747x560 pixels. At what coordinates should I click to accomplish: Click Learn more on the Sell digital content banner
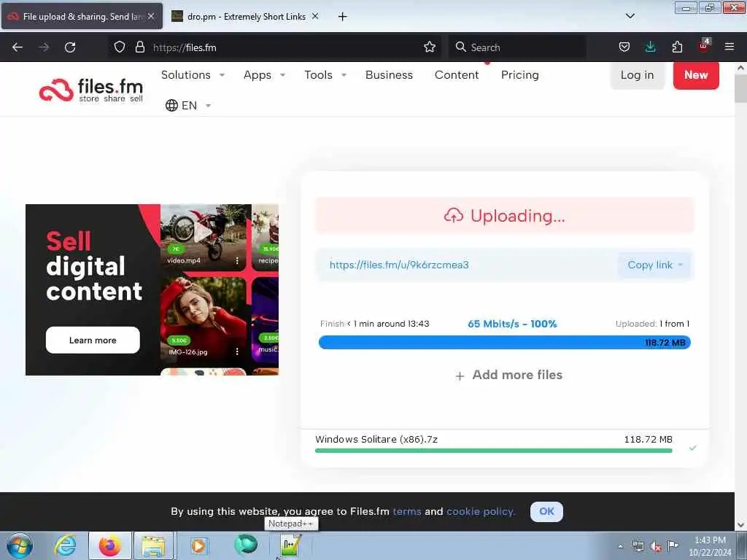93,340
